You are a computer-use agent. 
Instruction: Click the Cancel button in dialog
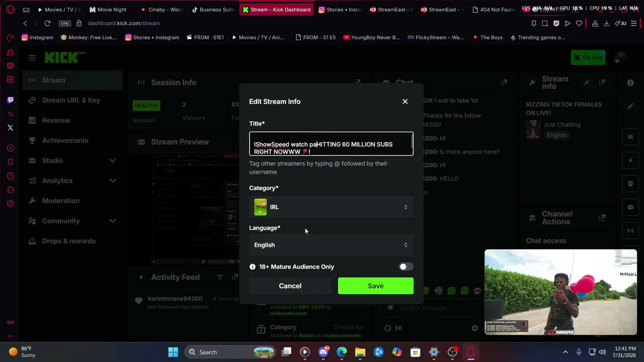pos(290,286)
